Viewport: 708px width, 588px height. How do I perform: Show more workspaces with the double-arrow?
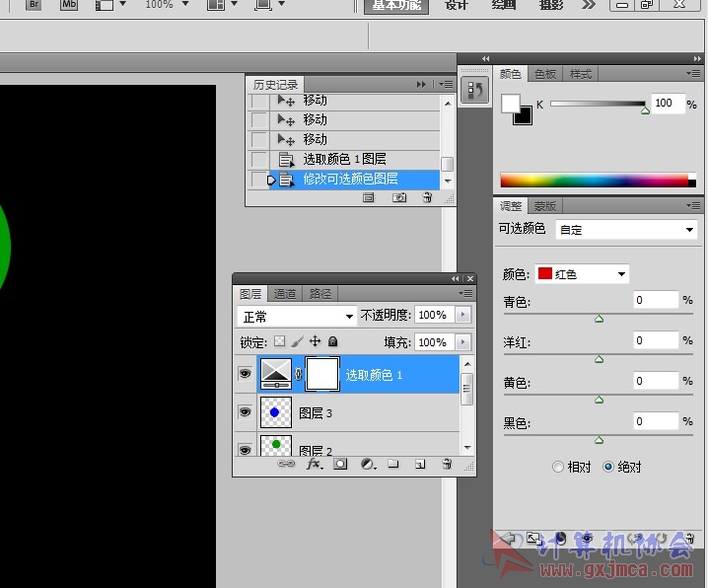589,5
